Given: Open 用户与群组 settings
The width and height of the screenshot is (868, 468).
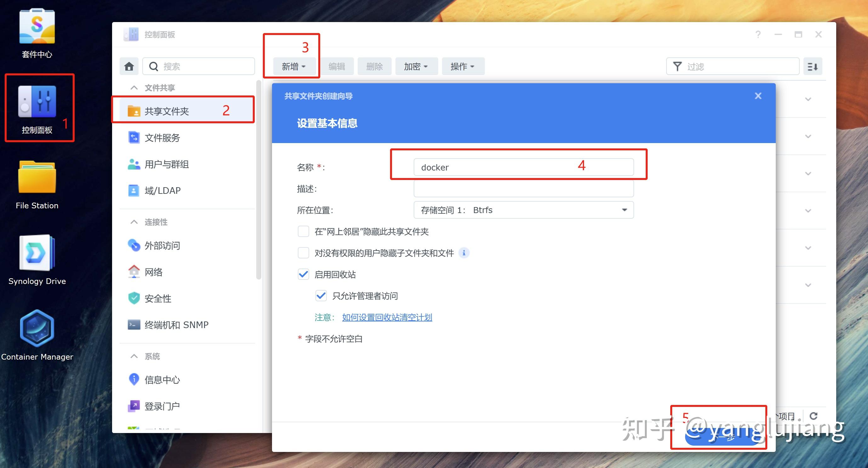Looking at the screenshot, I should [x=166, y=164].
